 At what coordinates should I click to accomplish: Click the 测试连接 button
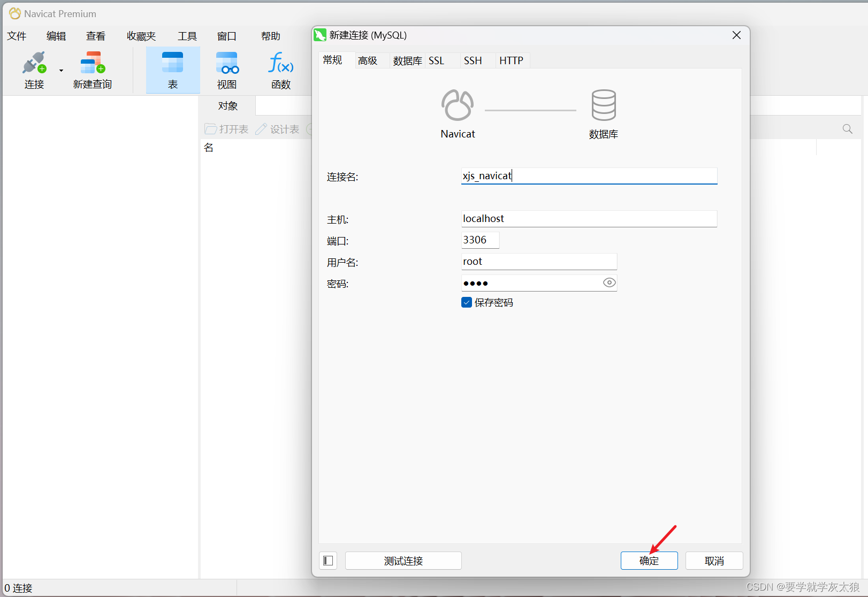[x=403, y=561]
